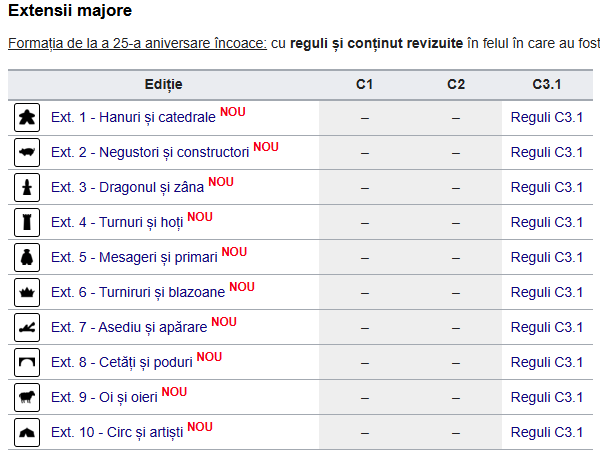Open Ext. 2 - Negustori și constructori link
Screen dimensions: 600x453
click(150, 152)
